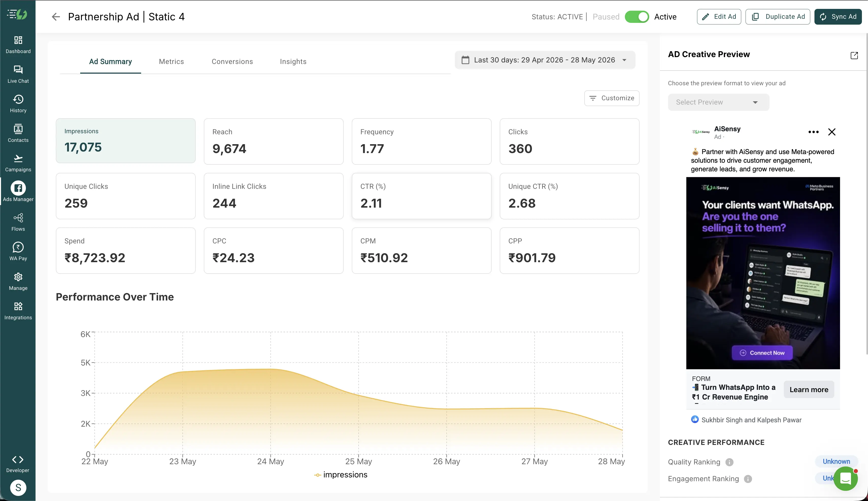Select the Clicks metric card
This screenshot has width=868, height=501.
[569, 141]
